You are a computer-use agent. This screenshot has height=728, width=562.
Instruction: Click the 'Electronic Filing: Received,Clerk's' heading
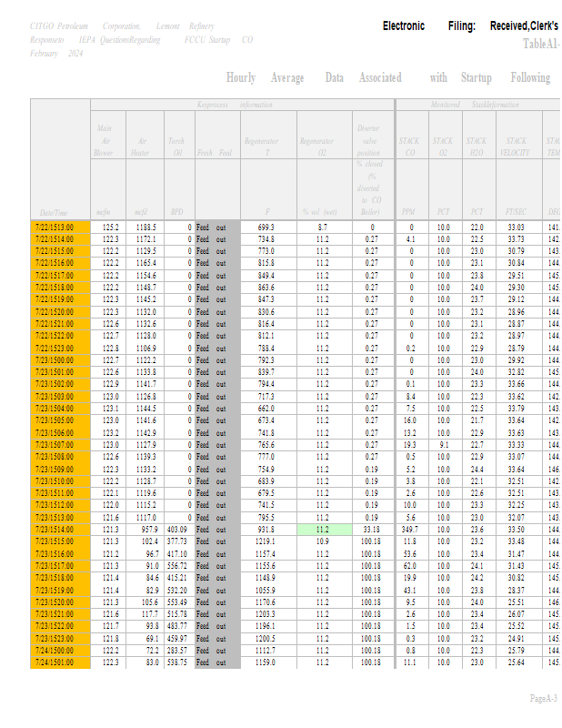(x=470, y=26)
